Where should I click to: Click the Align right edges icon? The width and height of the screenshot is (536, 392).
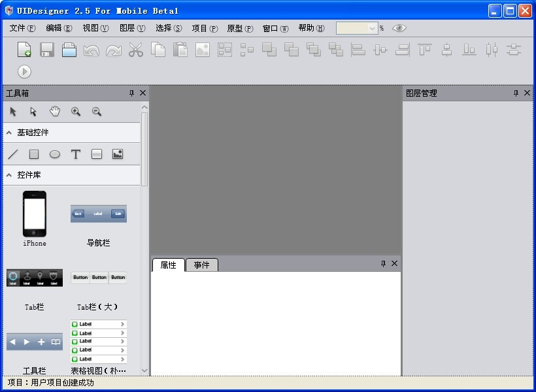[403, 50]
